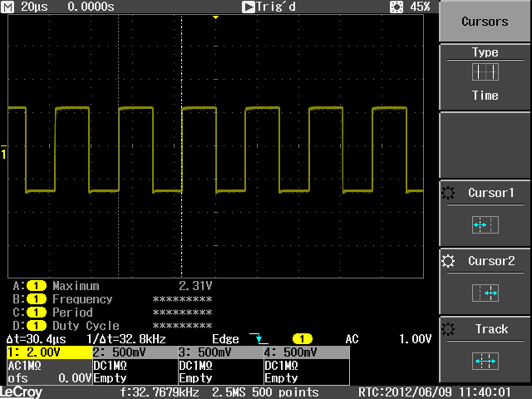The width and height of the screenshot is (532, 399).
Task: Select channel 4 500mV scale box
Action: [307, 352]
